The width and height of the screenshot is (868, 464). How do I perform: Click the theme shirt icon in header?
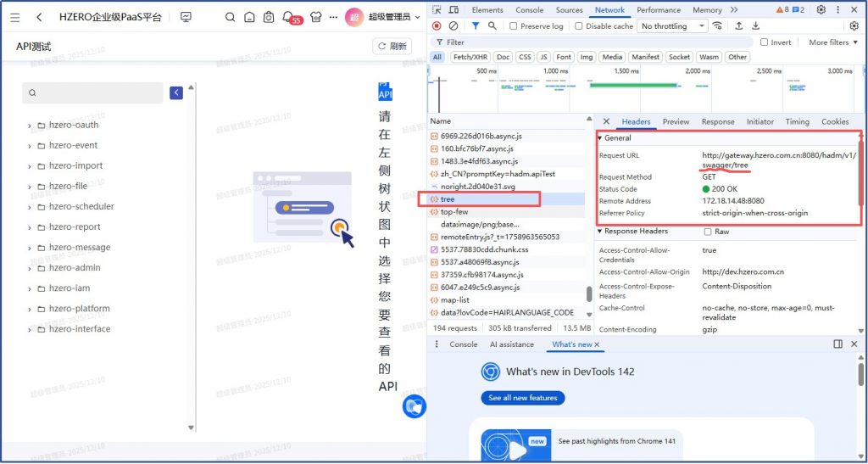315,17
